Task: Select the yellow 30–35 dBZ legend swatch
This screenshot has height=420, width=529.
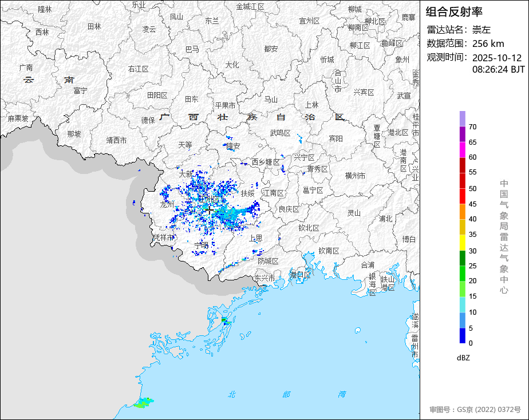Action: pos(462,243)
